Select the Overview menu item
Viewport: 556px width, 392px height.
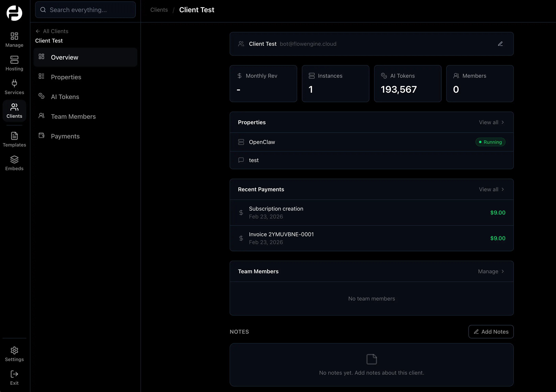(85, 57)
